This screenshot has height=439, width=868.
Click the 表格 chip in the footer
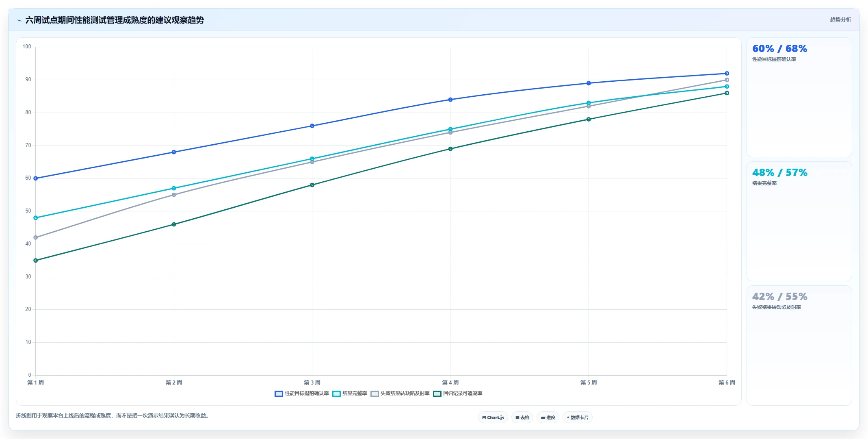(522, 417)
